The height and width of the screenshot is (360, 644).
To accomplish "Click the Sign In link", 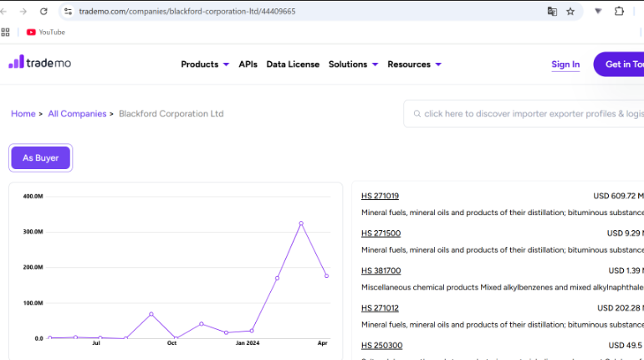I will coord(565,64).
